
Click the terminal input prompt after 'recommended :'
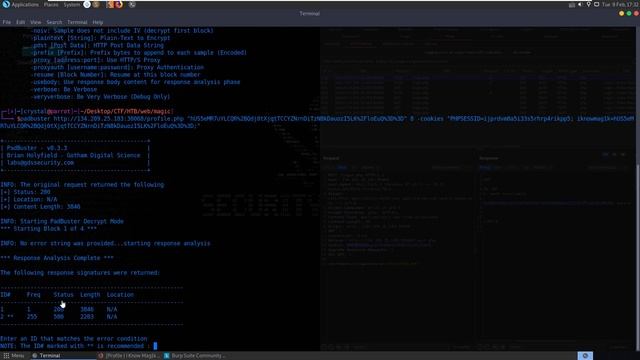[155, 346]
